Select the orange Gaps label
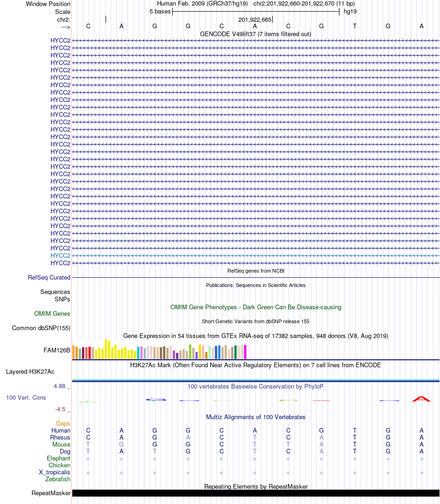 [63, 424]
